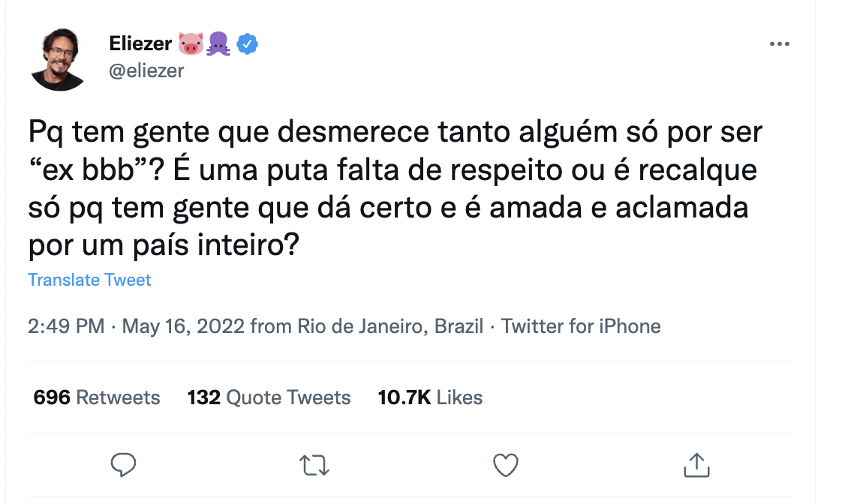Click the blue verified badge
The width and height of the screenshot is (842, 504).
pos(248,45)
